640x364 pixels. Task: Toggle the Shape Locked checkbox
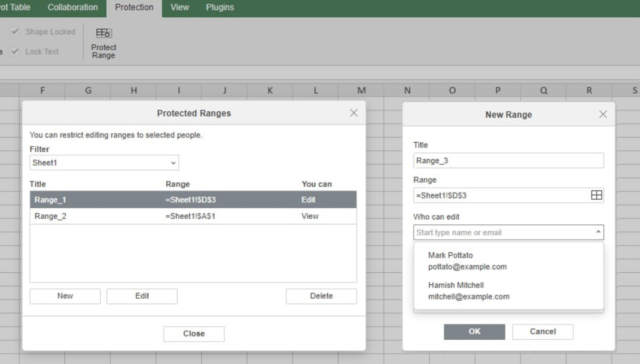click(x=15, y=32)
